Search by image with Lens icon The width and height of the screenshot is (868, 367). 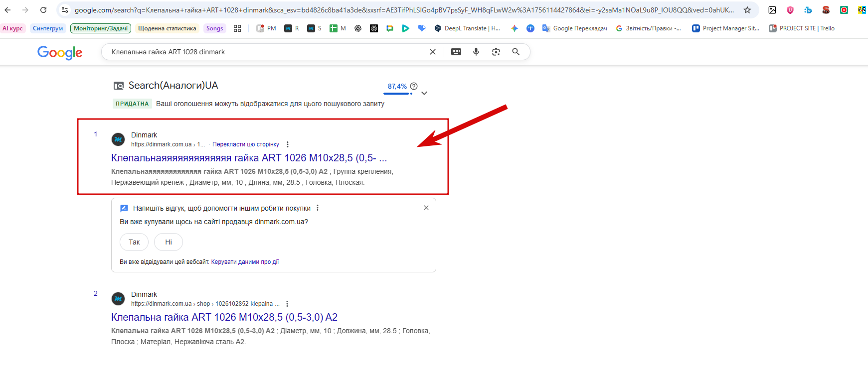click(496, 52)
